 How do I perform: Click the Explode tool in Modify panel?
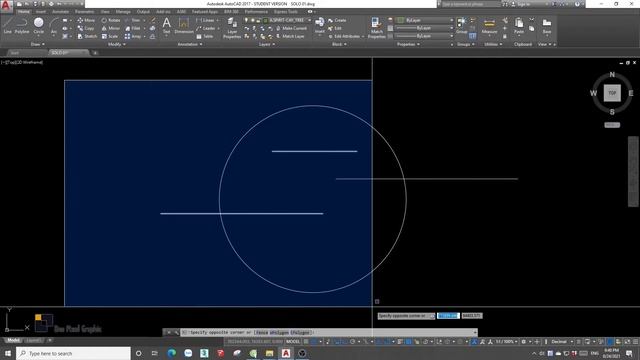click(x=153, y=28)
